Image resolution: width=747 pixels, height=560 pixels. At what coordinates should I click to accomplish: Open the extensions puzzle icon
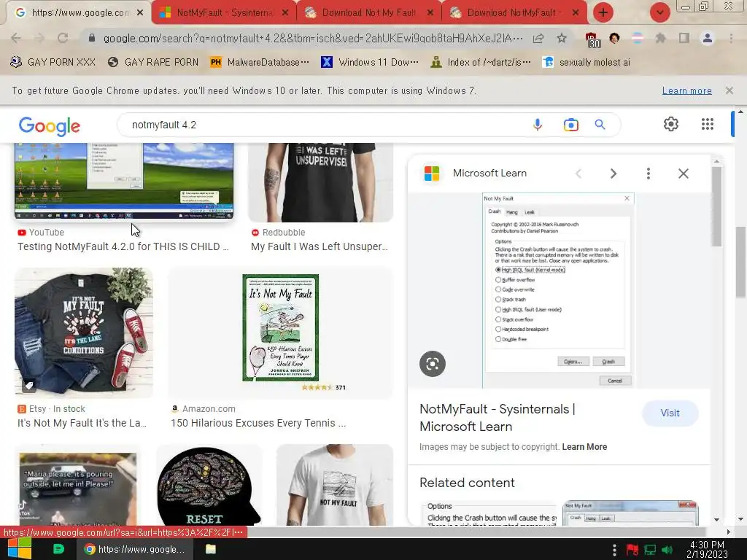pyautogui.click(x=660, y=38)
